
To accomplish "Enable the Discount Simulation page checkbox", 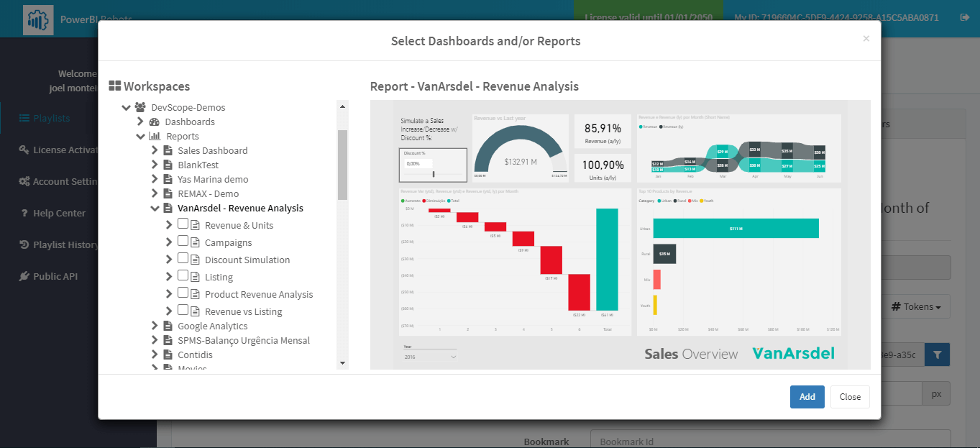I will click(183, 259).
